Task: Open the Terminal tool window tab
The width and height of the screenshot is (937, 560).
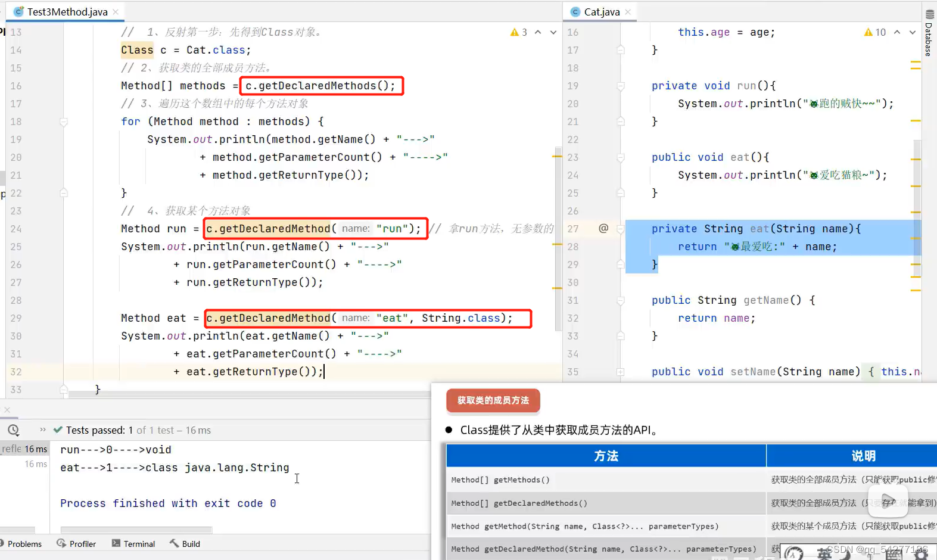Action: pos(133,544)
